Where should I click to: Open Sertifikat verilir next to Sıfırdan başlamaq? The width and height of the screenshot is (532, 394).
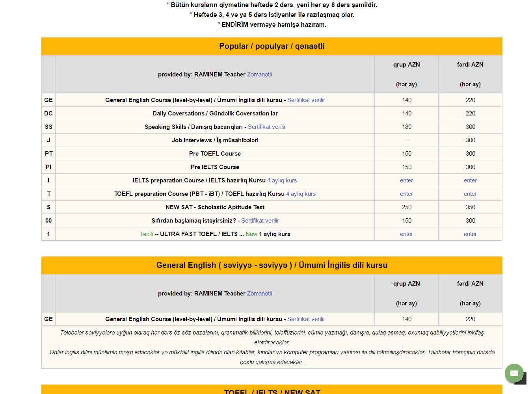tap(260, 221)
